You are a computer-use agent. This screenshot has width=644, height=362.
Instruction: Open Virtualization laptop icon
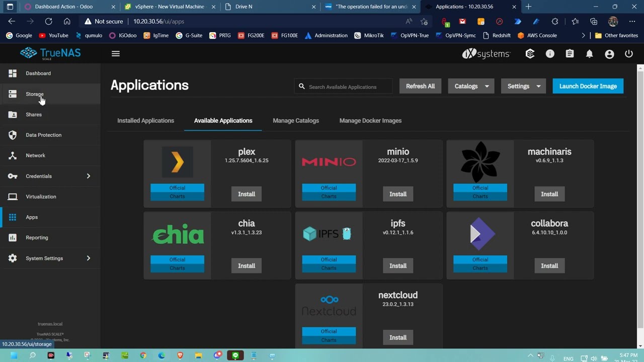pyautogui.click(x=13, y=197)
